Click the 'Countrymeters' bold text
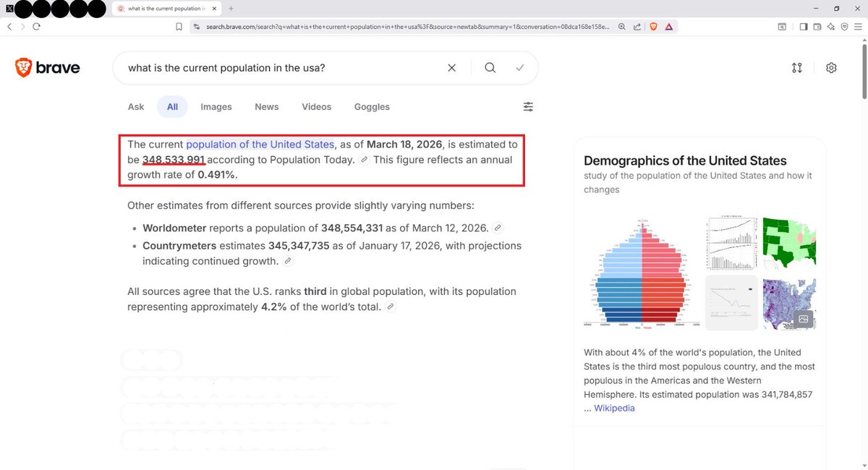Screen dimensions: 868x470 (179, 246)
